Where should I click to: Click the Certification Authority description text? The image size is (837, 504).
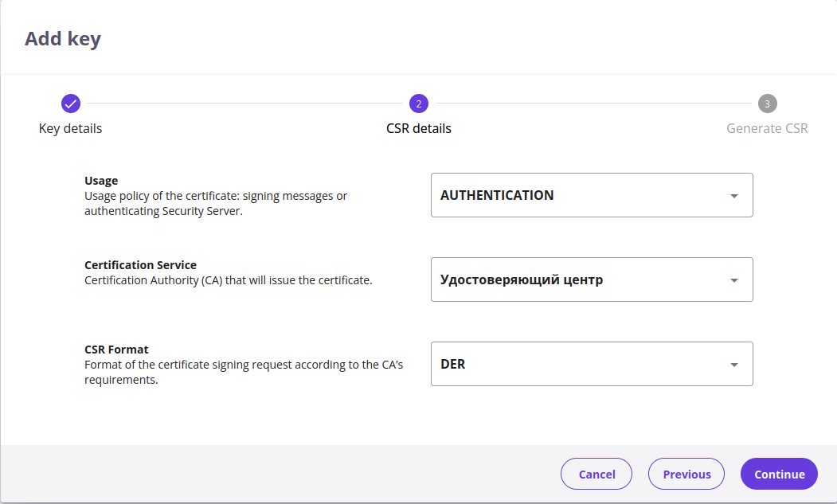[x=228, y=280]
